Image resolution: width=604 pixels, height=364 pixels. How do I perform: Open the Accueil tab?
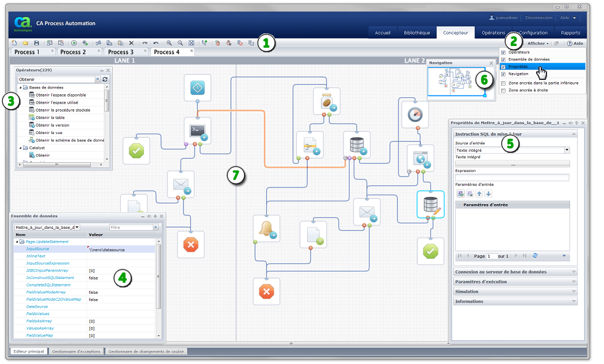tap(383, 33)
